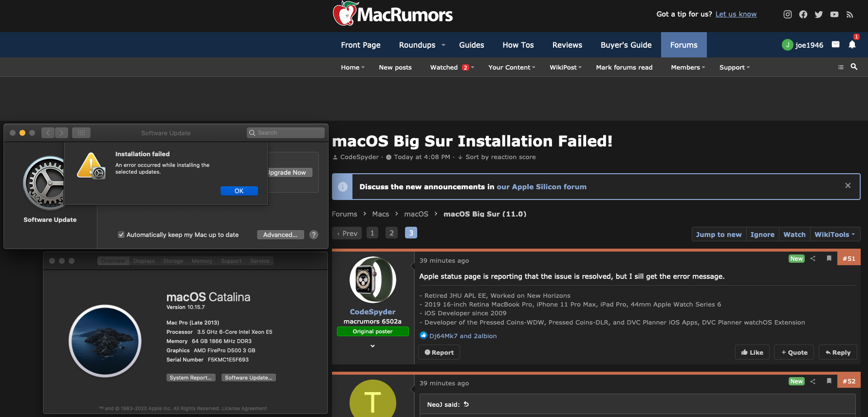The height and width of the screenshot is (417, 868).
Task: Quote post #51
Action: [x=794, y=352]
